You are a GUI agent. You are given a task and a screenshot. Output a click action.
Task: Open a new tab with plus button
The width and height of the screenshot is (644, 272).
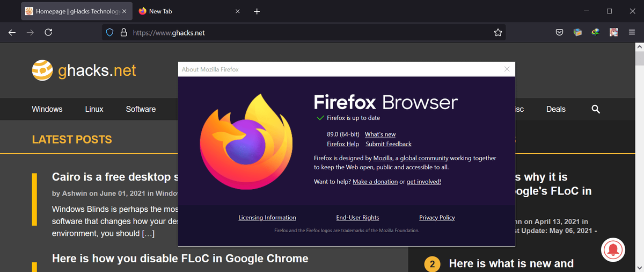(257, 11)
